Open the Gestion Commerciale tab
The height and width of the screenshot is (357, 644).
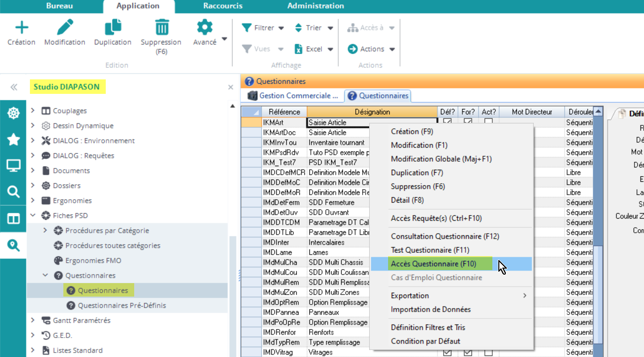pyautogui.click(x=293, y=95)
